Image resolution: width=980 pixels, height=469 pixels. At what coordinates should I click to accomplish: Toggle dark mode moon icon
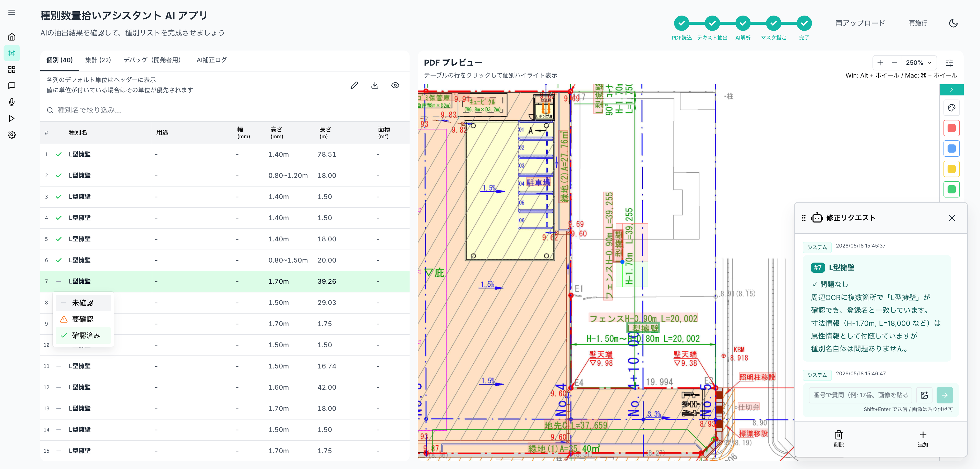[x=953, y=23]
